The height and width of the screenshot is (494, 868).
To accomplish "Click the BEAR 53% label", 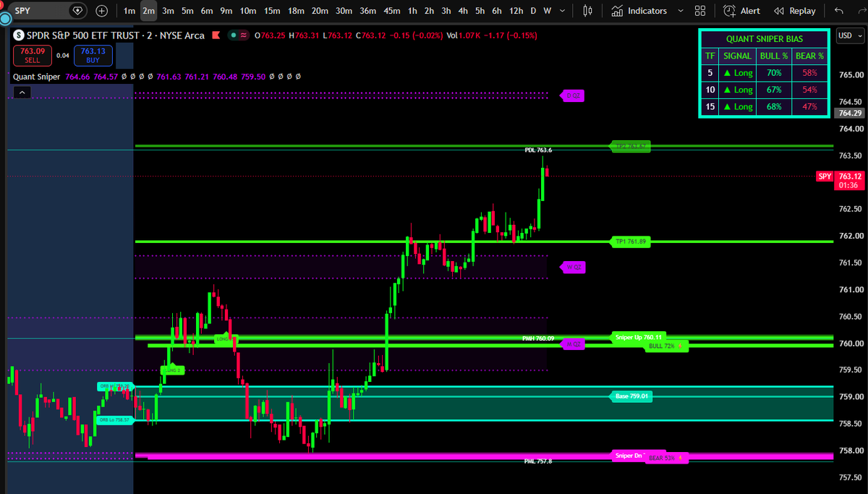I will click(x=665, y=458).
